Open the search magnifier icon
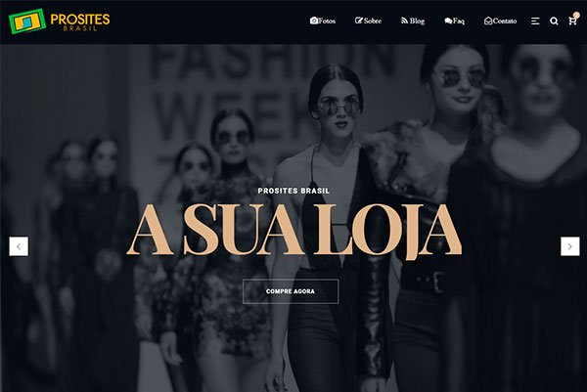The width and height of the screenshot is (587, 392). (554, 22)
